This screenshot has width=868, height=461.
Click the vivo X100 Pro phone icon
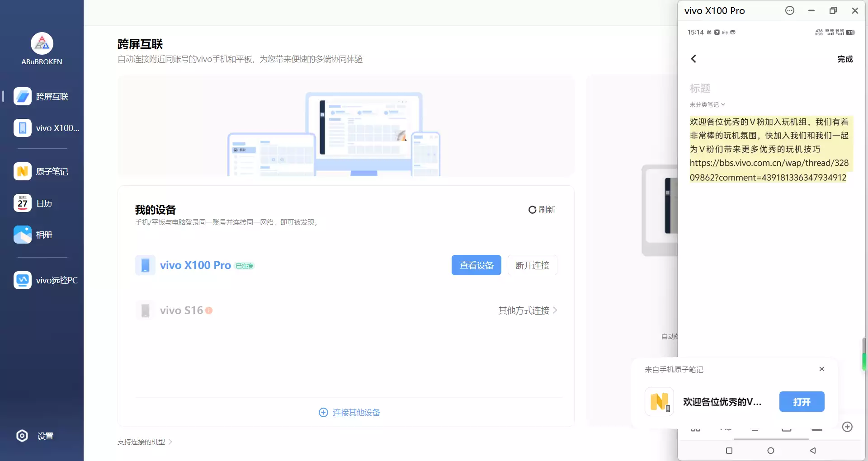[x=145, y=265]
